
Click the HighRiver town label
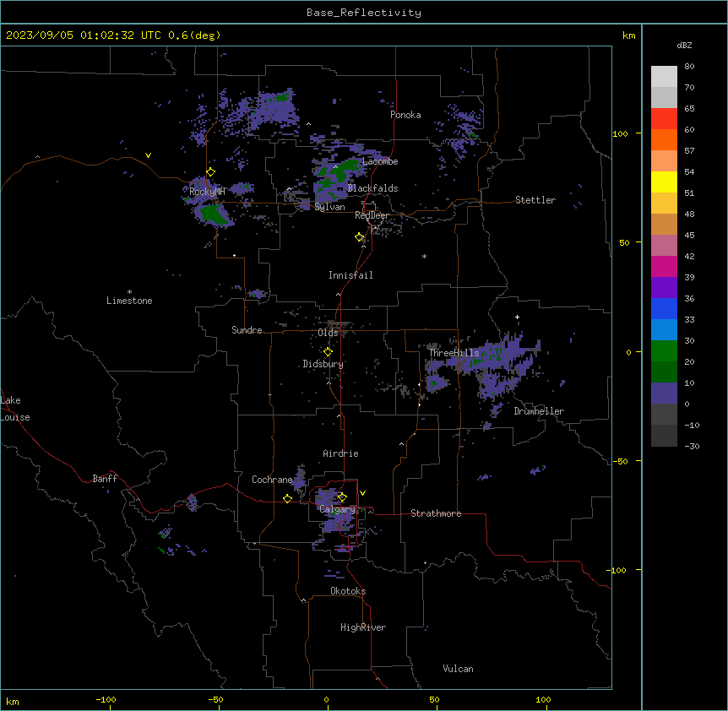point(363,627)
